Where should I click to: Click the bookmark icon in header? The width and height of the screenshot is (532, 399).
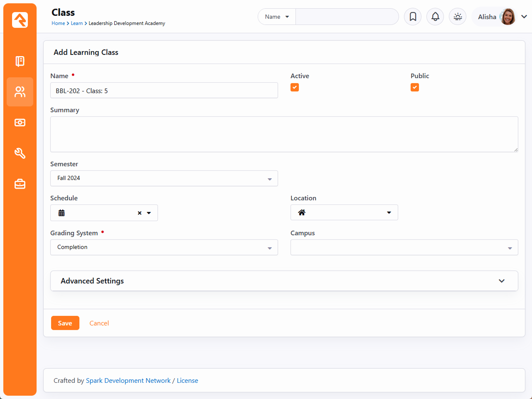413,17
